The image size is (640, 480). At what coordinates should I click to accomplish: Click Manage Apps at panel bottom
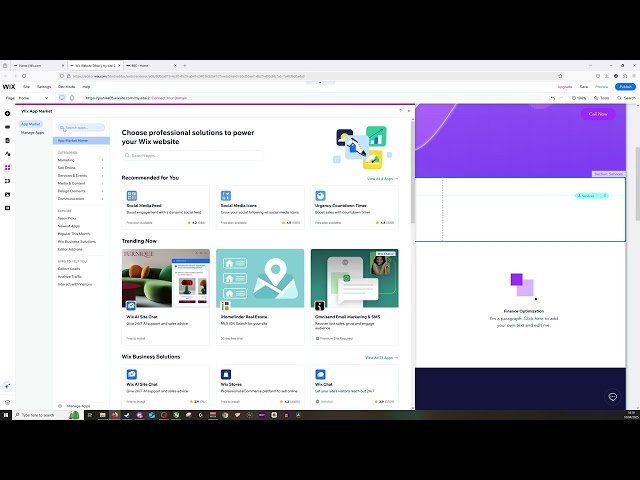pos(74,406)
